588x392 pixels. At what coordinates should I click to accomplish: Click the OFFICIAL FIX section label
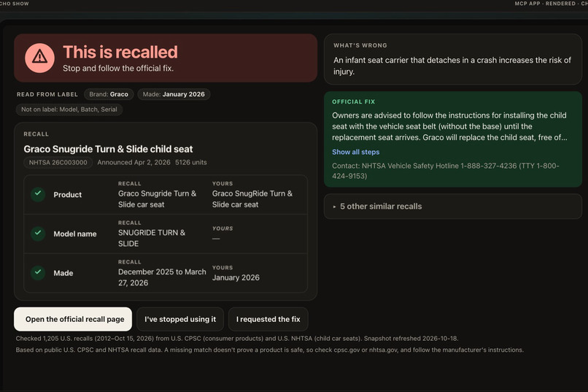coord(354,101)
